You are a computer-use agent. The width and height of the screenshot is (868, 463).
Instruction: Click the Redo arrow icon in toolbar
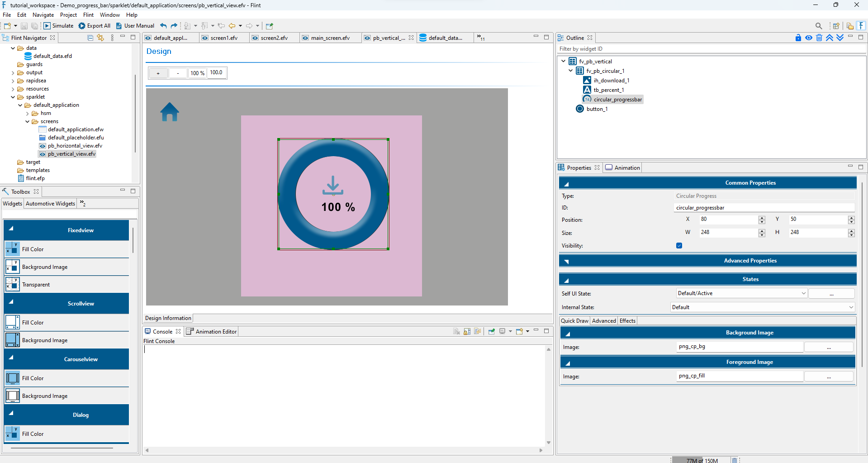coord(174,26)
